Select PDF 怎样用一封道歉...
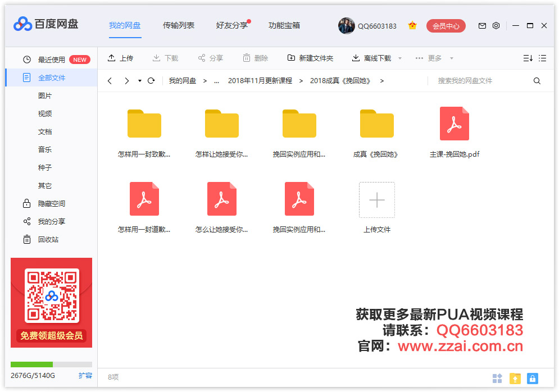 (x=144, y=208)
